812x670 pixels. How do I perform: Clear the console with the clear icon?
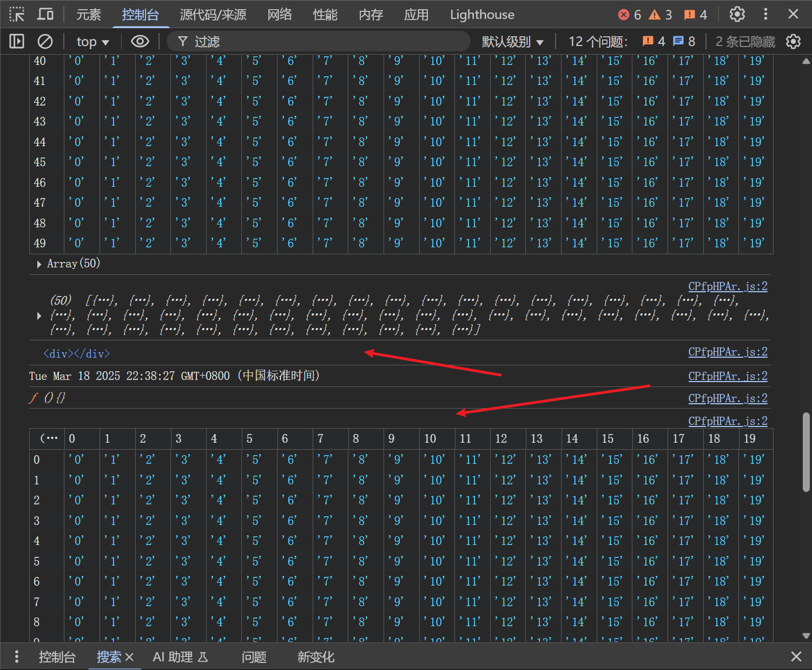point(45,41)
